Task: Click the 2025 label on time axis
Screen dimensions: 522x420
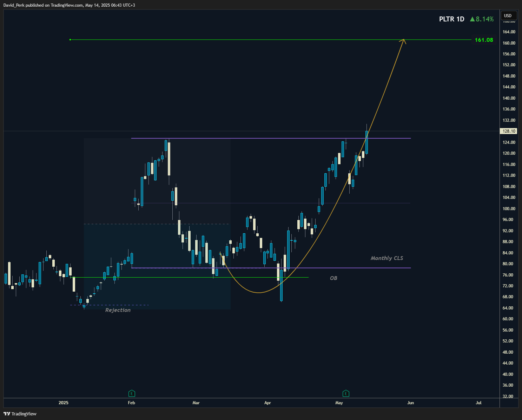Action: pos(64,403)
